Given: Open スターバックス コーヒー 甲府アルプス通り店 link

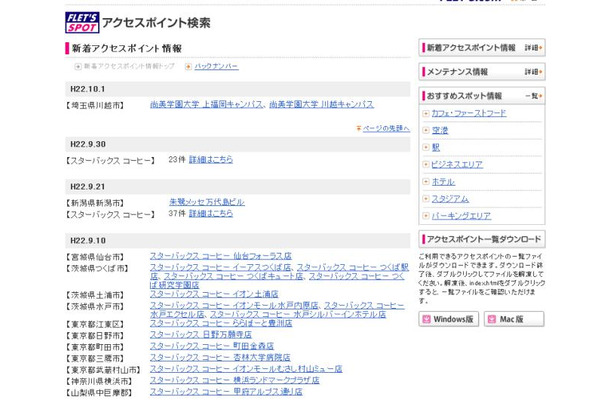Looking at the screenshot, I should pos(226,392).
